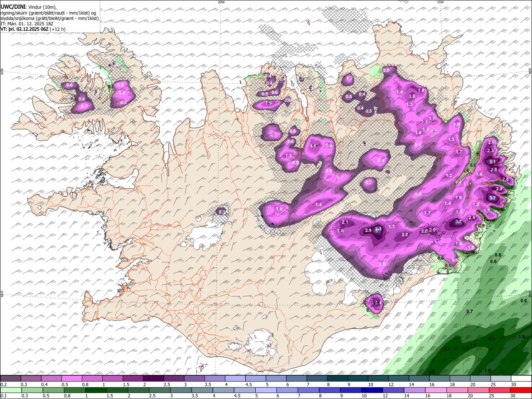Image resolution: width=532 pixels, height=399 pixels.
Task: Select the violet 12 rain-scale swatch
Action: tap(393, 390)
